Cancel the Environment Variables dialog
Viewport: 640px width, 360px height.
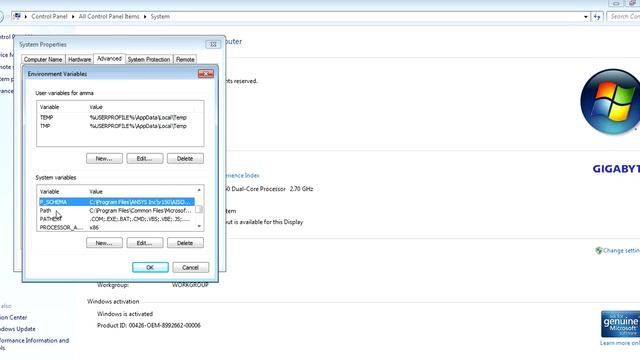click(x=190, y=267)
